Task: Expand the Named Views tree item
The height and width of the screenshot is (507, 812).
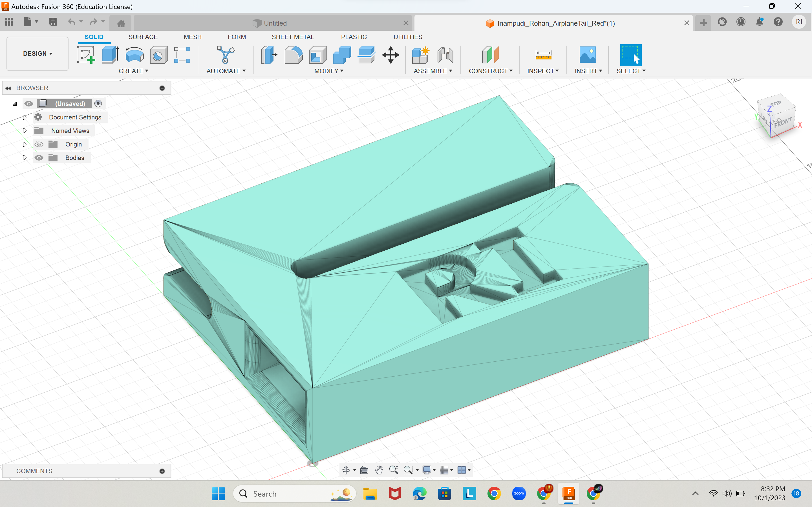Action: tap(25, 130)
